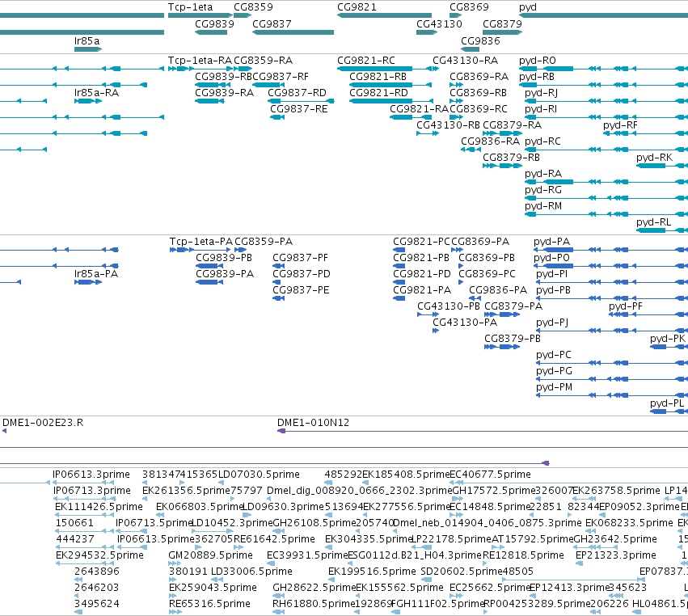Image resolution: width=688 pixels, height=616 pixels.
Task: Open the CG9821-PC protein label
Action: [x=421, y=242]
